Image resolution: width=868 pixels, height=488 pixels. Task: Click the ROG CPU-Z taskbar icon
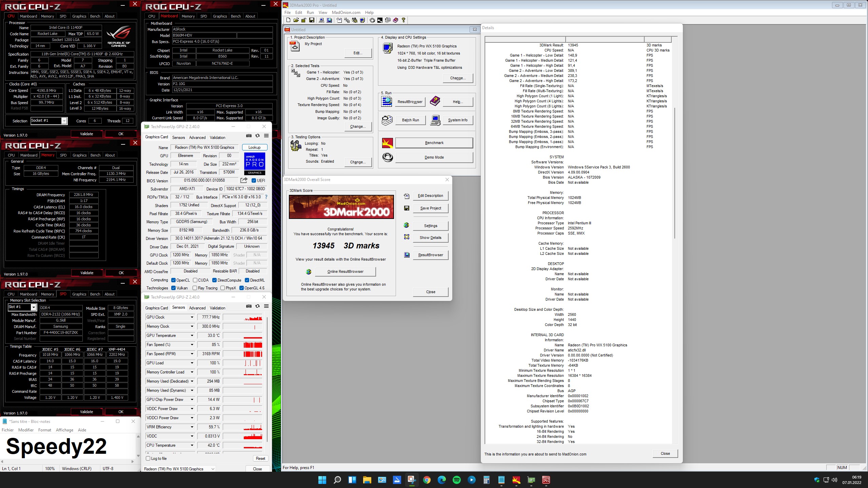pyautogui.click(x=546, y=480)
